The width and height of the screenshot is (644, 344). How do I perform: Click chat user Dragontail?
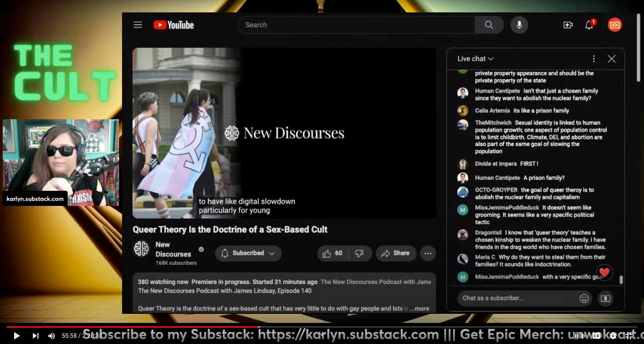(488, 232)
